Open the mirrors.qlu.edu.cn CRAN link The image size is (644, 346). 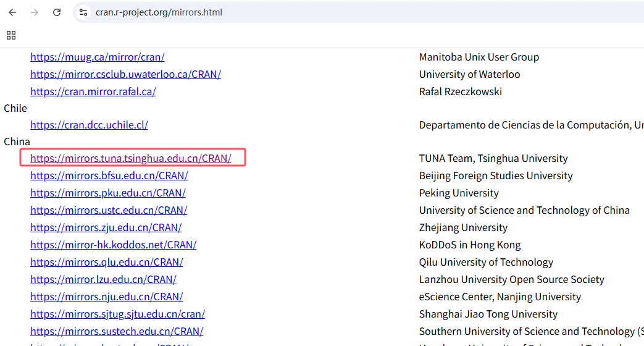tap(107, 262)
